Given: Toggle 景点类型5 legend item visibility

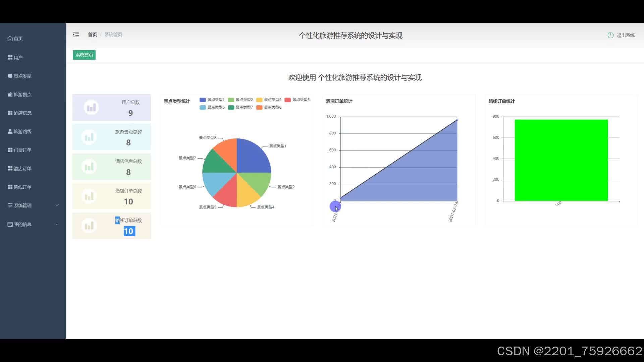Looking at the screenshot, I should click(297, 100).
